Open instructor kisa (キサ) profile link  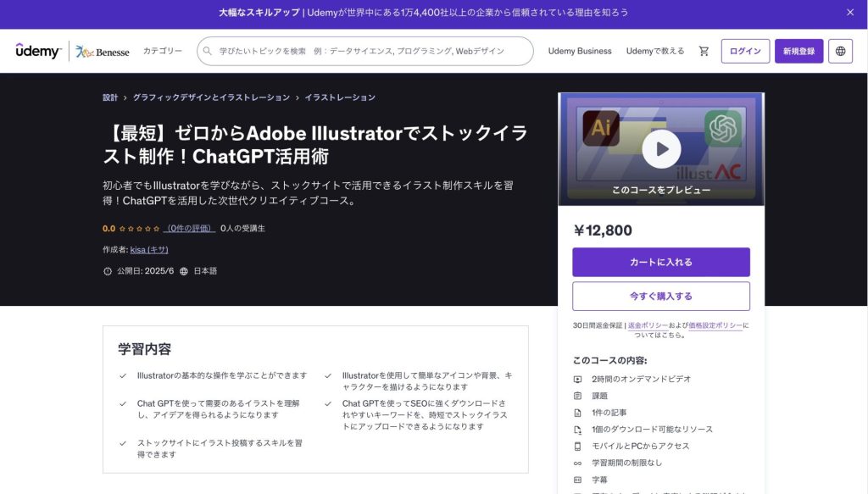(x=149, y=249)
